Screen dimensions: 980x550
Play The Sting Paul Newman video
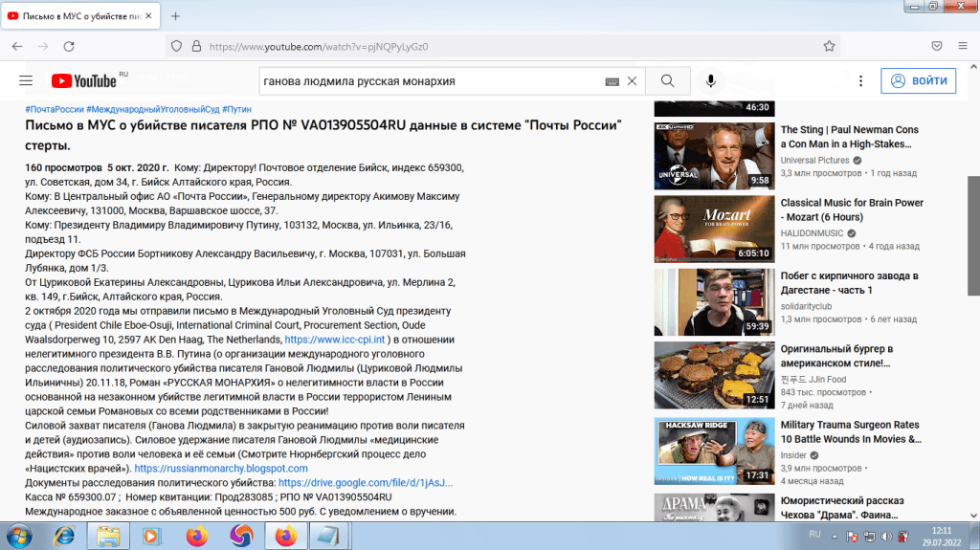point(714,155)
